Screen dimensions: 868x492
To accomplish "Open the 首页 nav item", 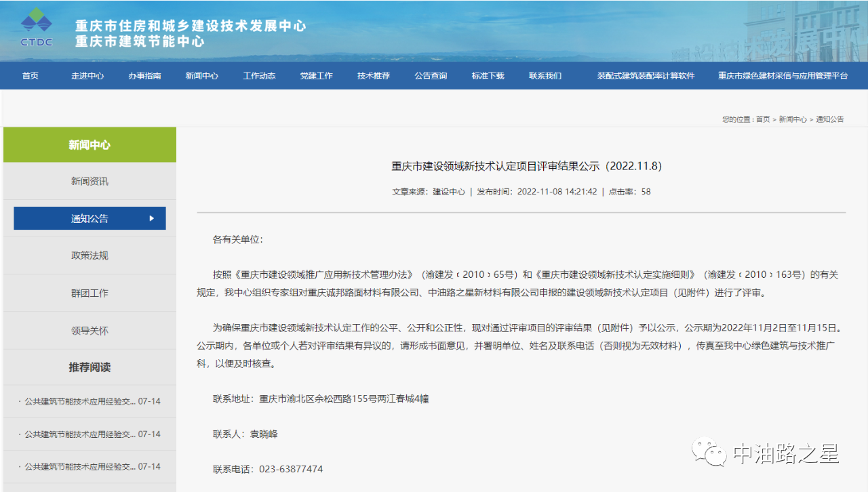I will 30,76.
